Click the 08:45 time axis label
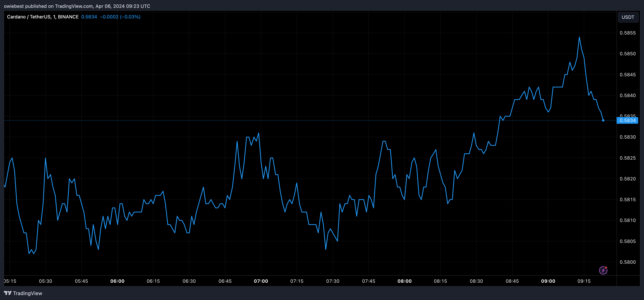The height and width of the screenshot is (300, 644). [x=512, y=281]
